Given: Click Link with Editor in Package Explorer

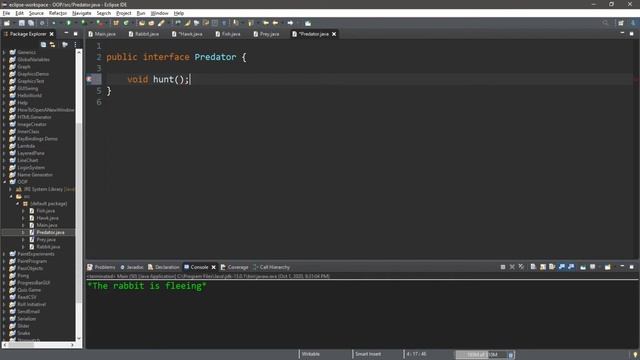Looking at the screenshot, I should pyautogui.click(x=52, y=44).
